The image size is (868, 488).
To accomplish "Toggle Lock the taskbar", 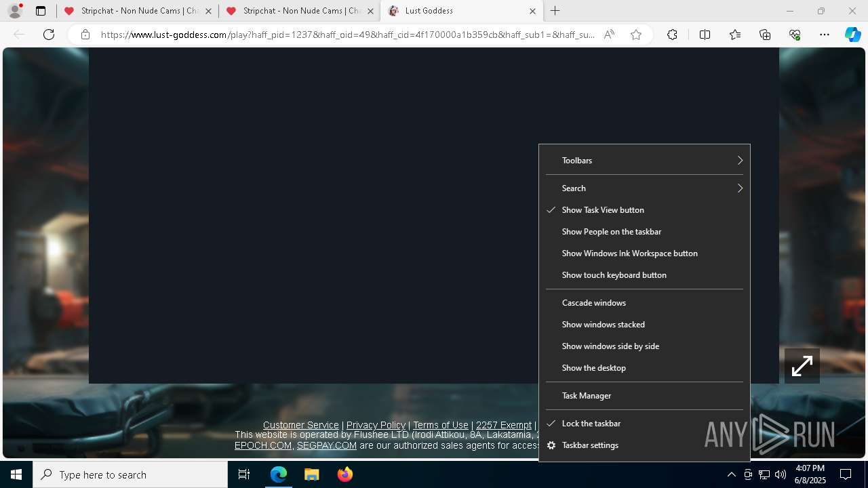I will 644,424.
